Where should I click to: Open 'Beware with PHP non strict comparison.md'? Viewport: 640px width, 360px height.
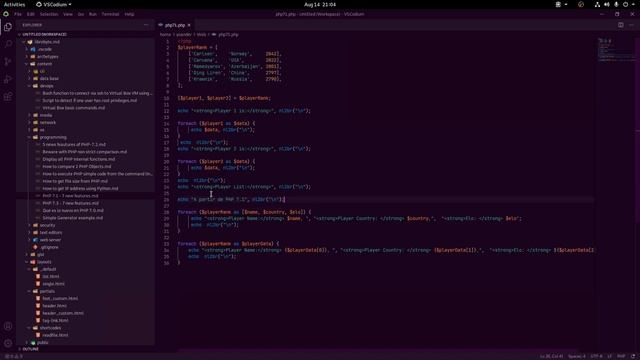pyautogui.click(x=84, y=152)
